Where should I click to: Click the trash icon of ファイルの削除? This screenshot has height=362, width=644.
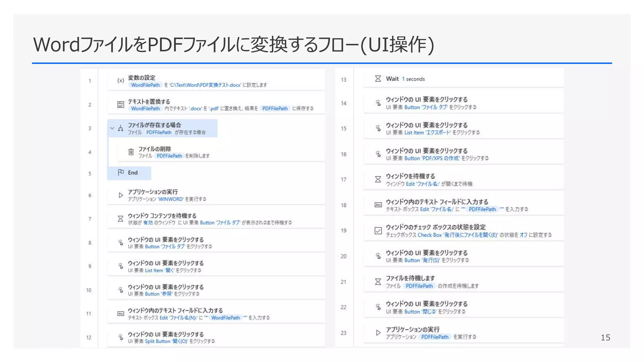coord(131,152)
